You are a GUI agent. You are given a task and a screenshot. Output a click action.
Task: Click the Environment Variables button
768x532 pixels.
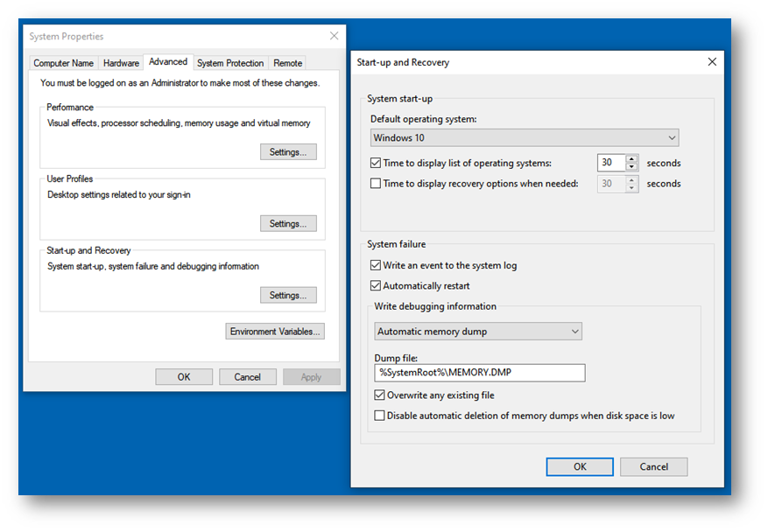[275, 332]
